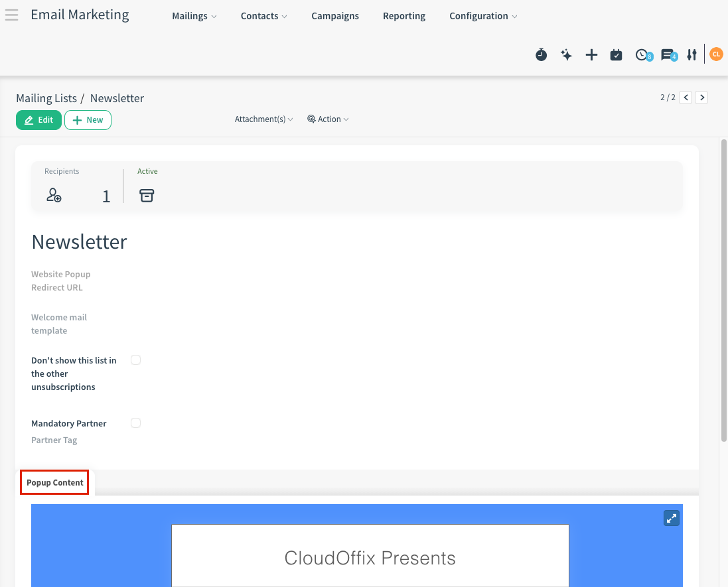Open the calendar check icon
Viewport: 728px width, 587px height.
(616, 55)
